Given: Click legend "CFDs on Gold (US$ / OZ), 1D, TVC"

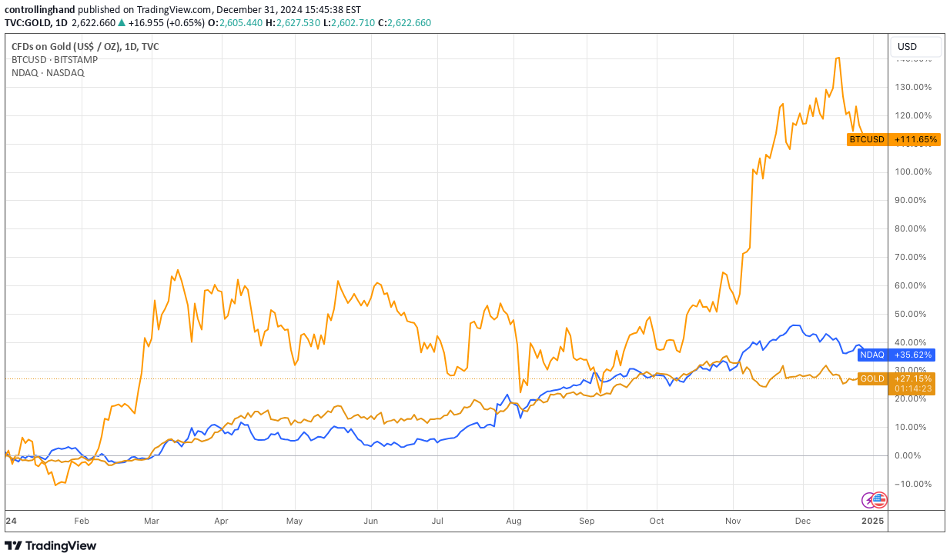Looking at the screenshot, I should coord(85,46).
